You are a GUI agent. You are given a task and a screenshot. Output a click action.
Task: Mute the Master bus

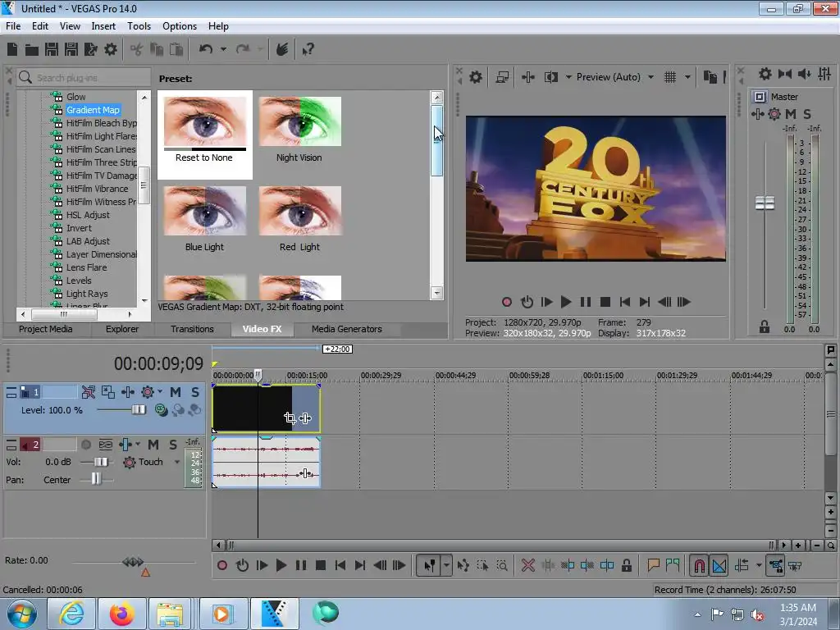point(791,113)
